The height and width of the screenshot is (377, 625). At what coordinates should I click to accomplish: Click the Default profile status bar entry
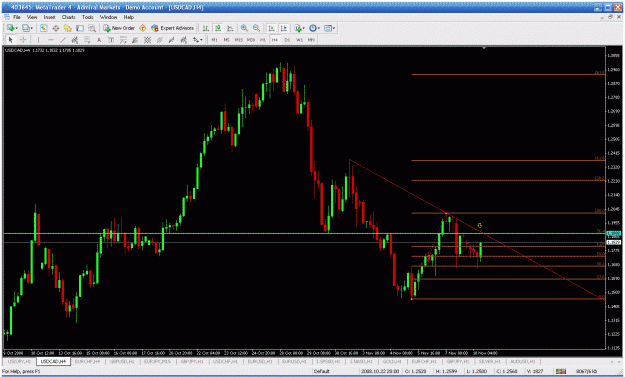click(x=322, y=371)
